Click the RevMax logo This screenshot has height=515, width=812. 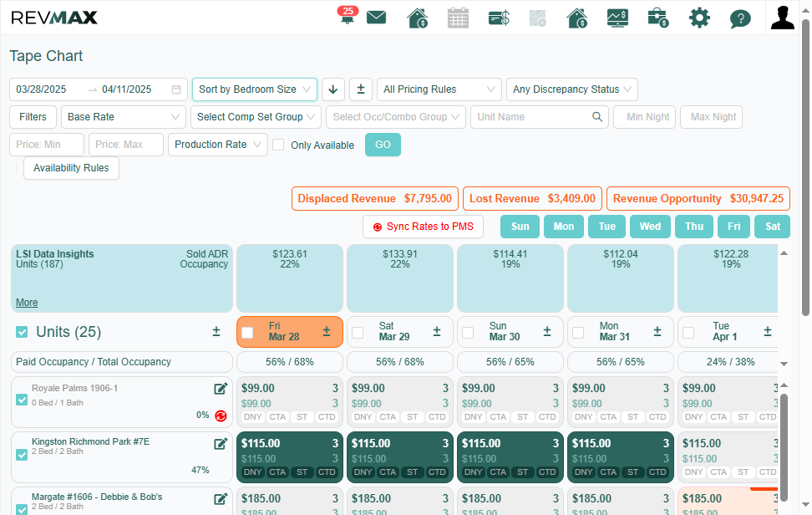click(x=54, y=18)
